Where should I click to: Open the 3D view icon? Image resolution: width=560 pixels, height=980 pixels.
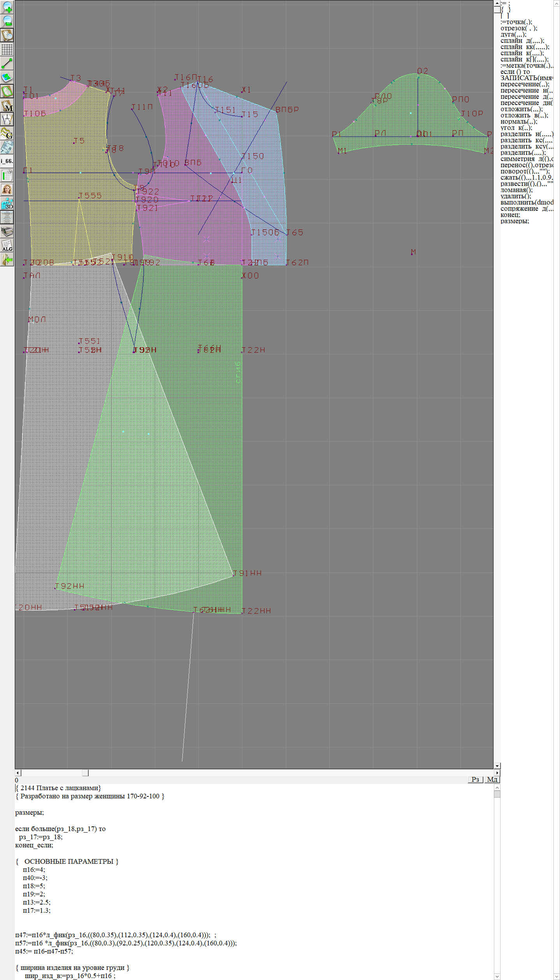click(x=7, y=203)
